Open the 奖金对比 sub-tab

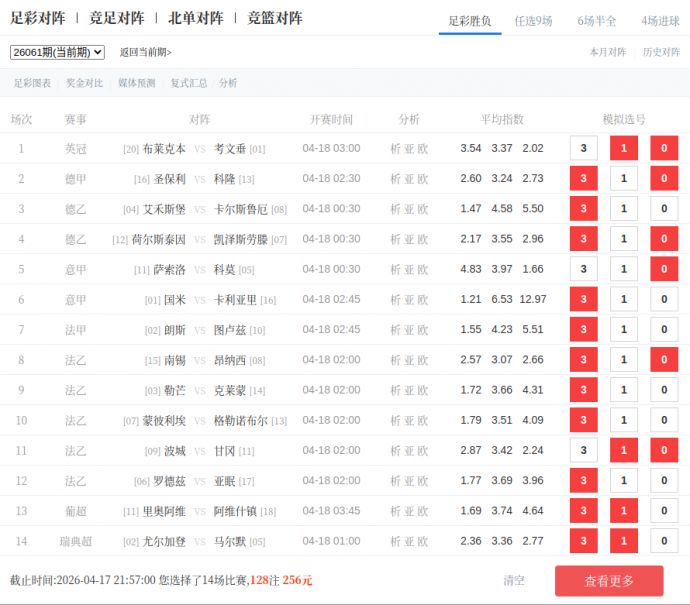coord(84,83)
